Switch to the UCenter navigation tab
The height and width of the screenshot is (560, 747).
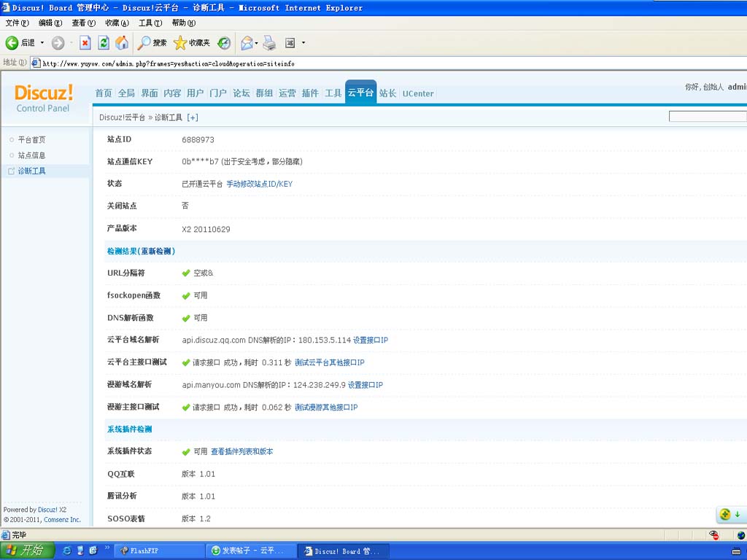[418, 94]
